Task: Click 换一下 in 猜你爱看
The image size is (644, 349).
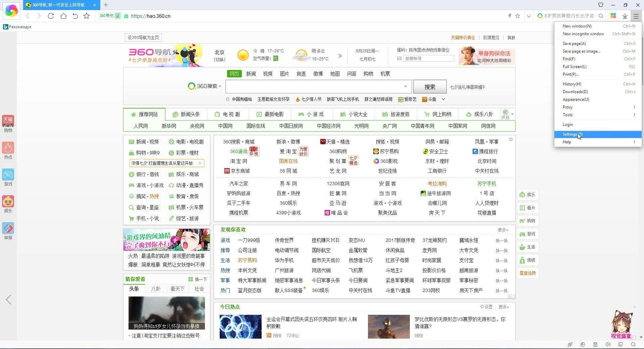Action: (x=198, y=279)
